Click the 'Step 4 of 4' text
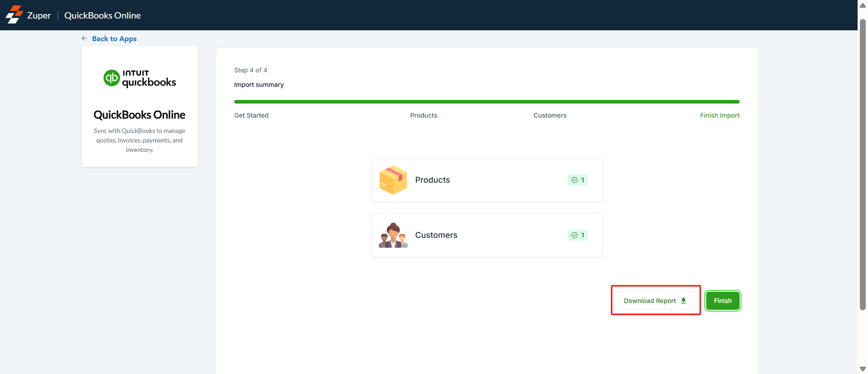This screenshot has width=868, height=374. pos(250,70)
